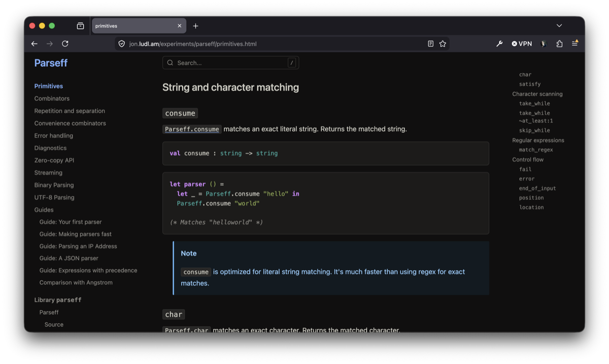Open extensions via the puzzle piece icon
This screenshot has height=364, width=609.
pos(559,44)
